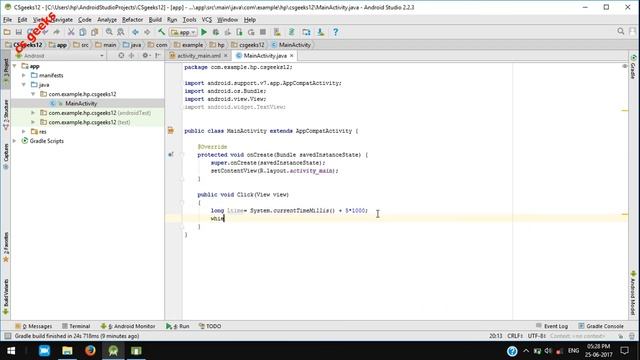The height and width of the screenshot is (360, 640).
Task: Click the MainActivity breadcrumb item
Action: point(291,45)
